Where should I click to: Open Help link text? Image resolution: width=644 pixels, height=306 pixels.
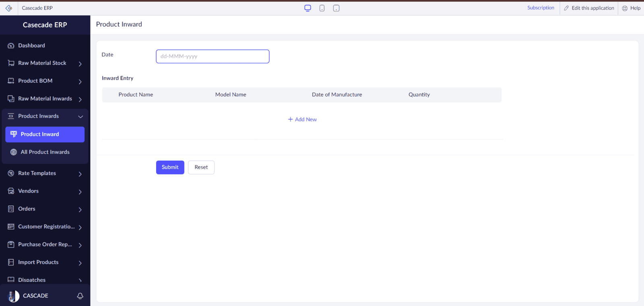(x=635, y=8)
